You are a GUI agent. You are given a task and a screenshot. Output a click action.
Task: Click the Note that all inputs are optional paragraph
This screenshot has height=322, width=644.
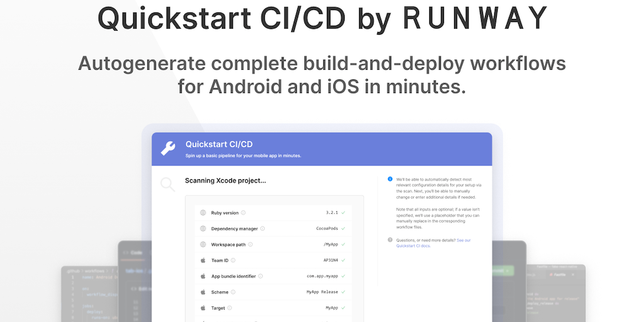coord(438,218)
